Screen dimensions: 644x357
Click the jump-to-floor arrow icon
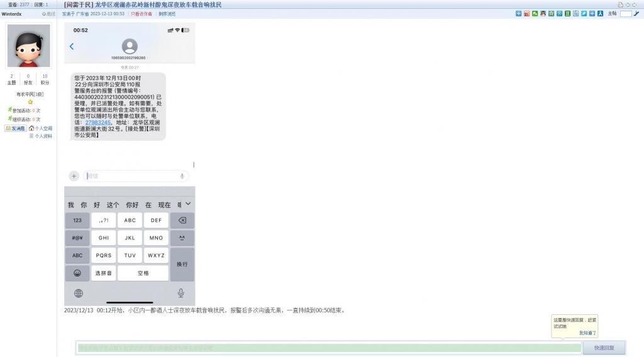click(x=636, y=13)
